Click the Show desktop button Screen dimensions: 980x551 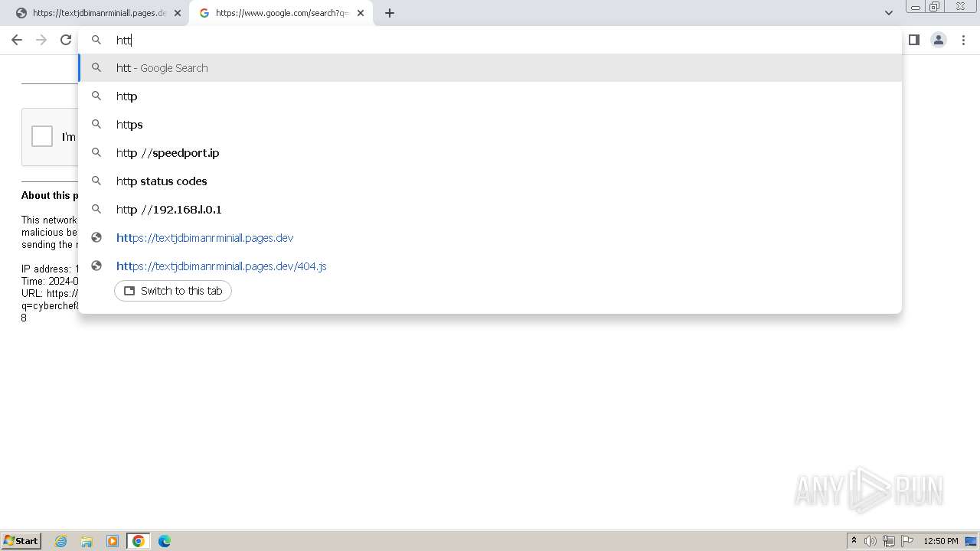(x=971, y=541)
